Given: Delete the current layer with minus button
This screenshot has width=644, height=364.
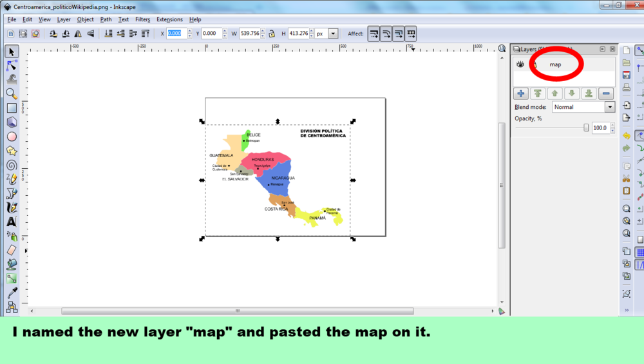Looking at the screenshot, I should (606, 94).
